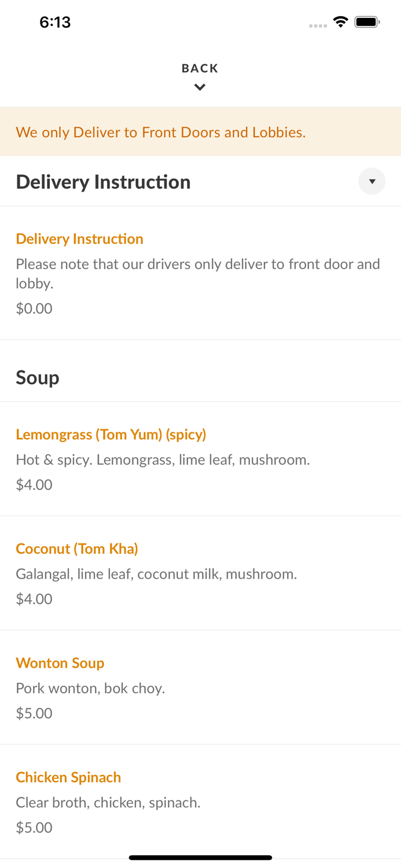
Task: Tap the 6:13 clock in status bar
Action: (x=55, y=22)
